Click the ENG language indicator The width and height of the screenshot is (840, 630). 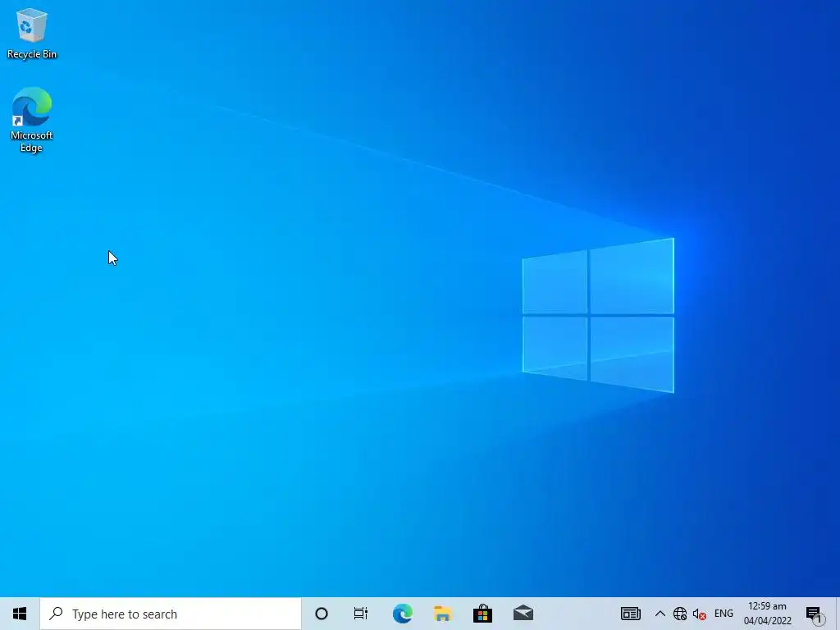pos(724,614)
